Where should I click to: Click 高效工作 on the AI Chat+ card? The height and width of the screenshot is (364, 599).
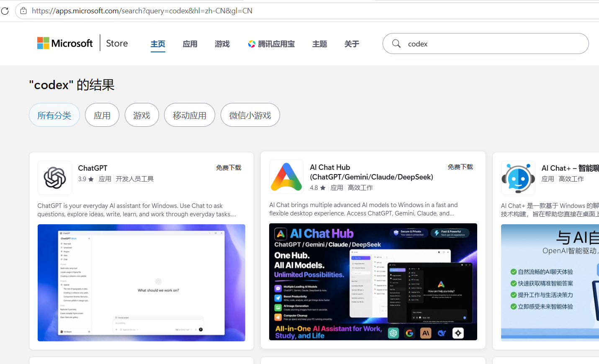(x=571, y=179)
